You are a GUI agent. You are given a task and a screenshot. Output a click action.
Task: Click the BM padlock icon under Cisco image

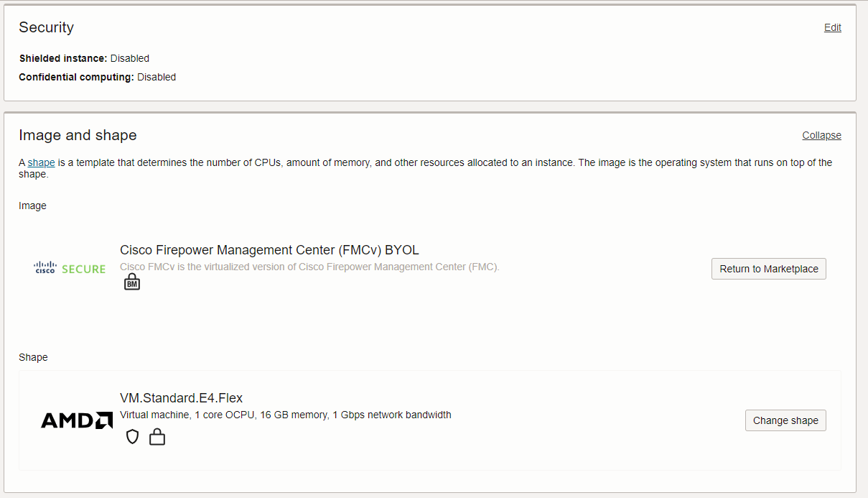coord(131,282)
